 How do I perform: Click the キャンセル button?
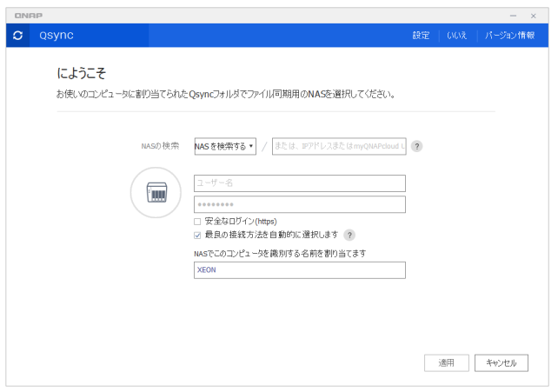click(x=501, y=362)
